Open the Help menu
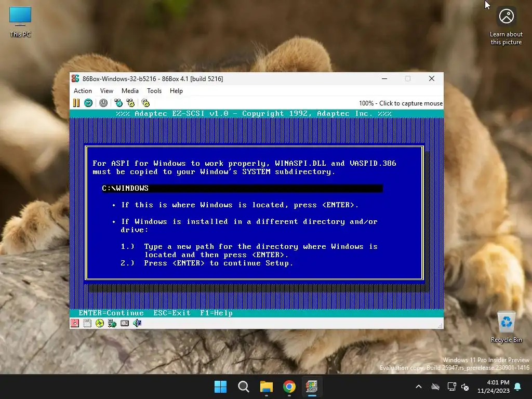The width and height of the screenshot is (532, 399). pos(176,91)
